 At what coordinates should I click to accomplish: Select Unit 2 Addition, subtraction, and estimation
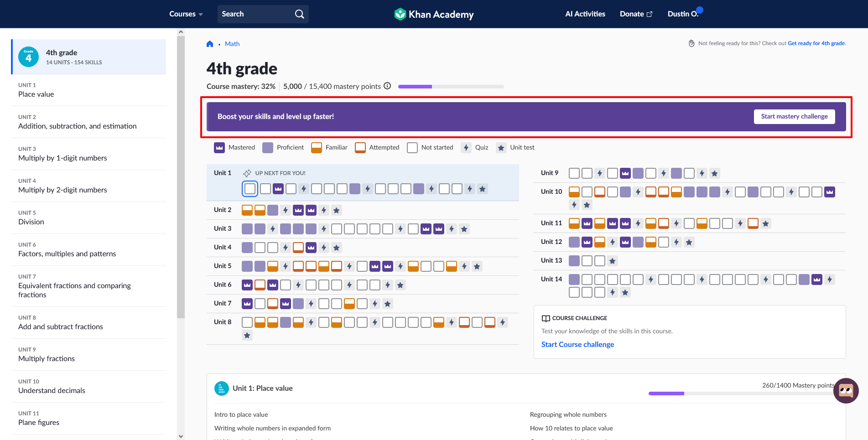88,122
